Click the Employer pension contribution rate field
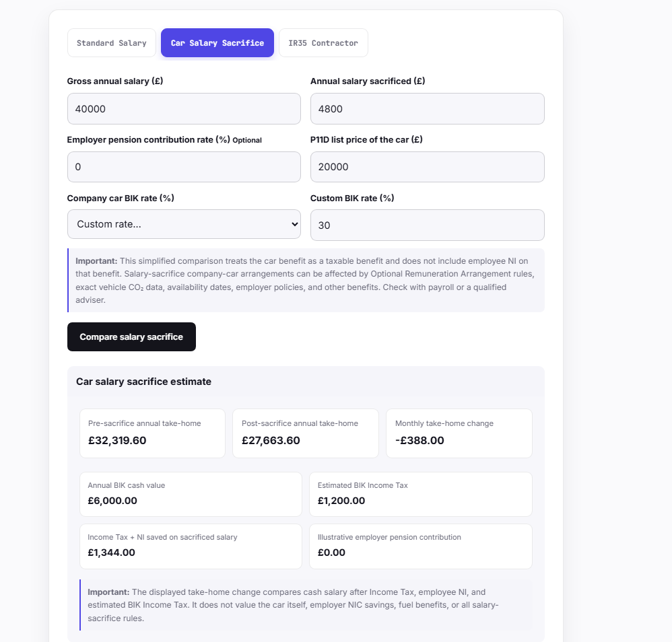 click(x=184, y=167)
